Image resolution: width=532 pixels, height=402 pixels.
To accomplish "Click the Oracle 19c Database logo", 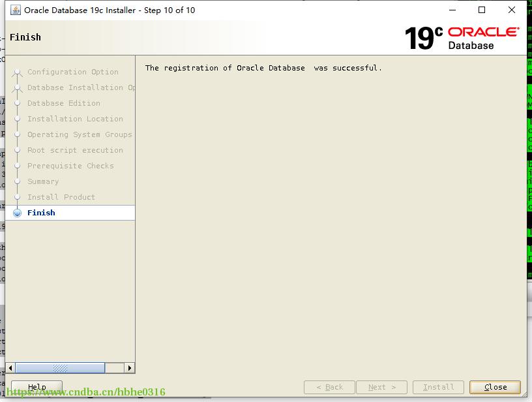I will point(462,38).
